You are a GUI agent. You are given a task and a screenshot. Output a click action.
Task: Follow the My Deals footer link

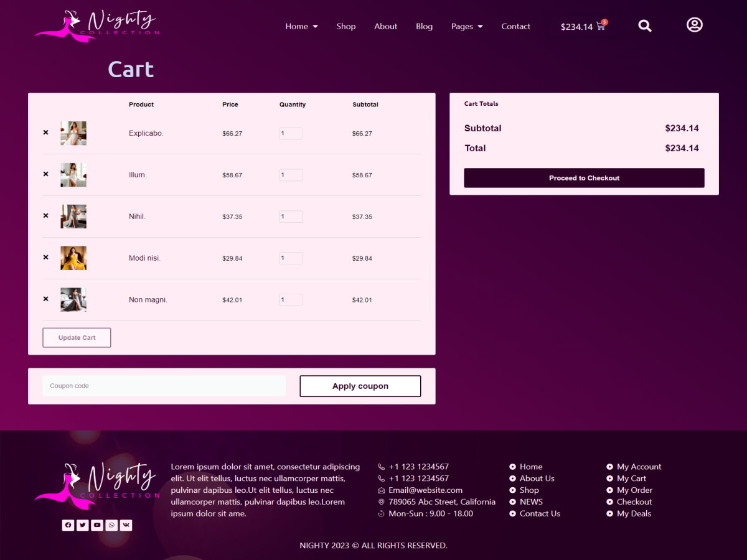tap(634, 513)
